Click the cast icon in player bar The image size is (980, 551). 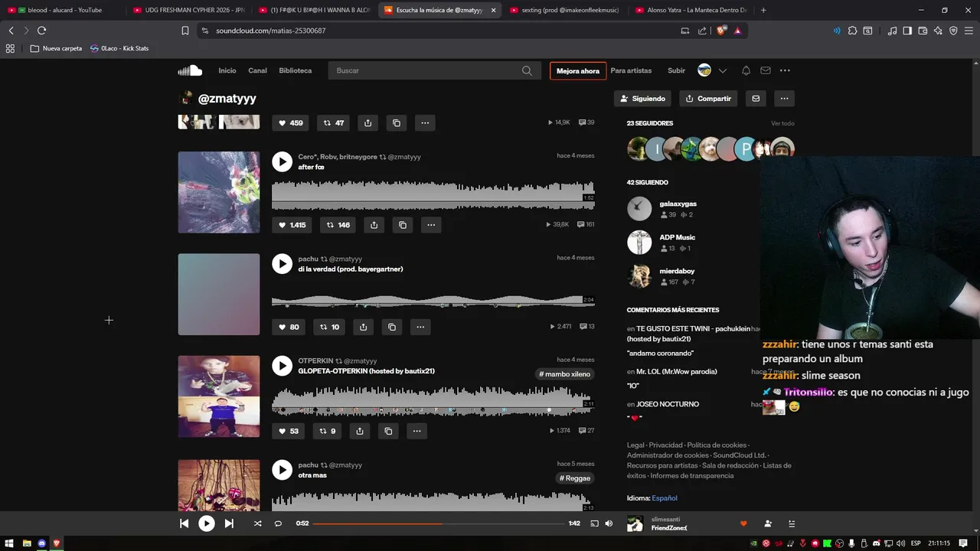pos(594,523)
